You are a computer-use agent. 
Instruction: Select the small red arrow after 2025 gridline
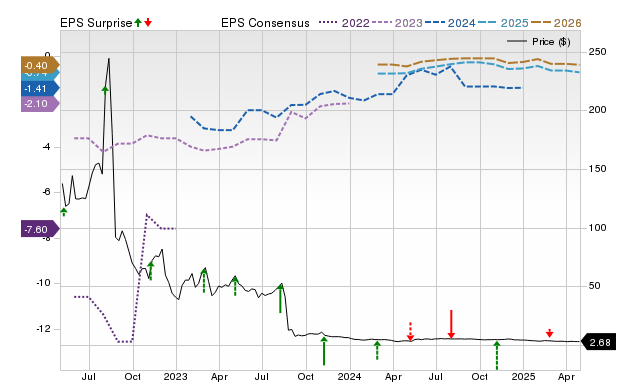click(x=550, y=333)
